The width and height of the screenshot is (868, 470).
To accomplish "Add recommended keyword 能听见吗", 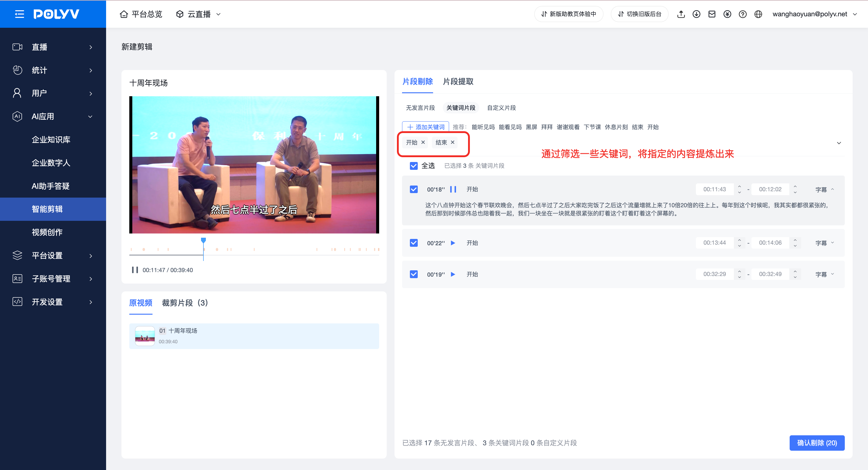I will (x=483, y=127).
